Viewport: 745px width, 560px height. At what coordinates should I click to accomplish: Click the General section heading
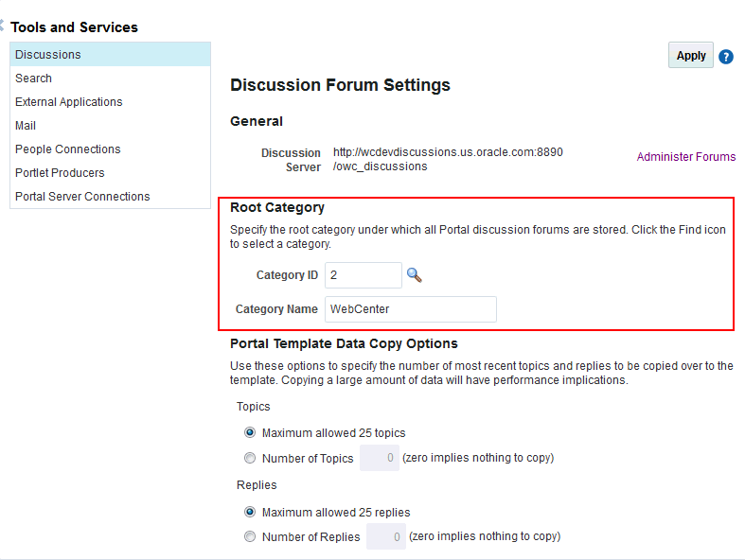[x=257, y=121]
